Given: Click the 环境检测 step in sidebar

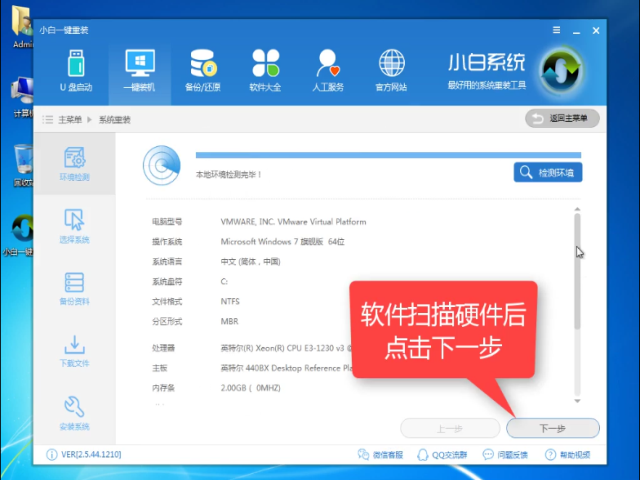Looking at the screenshot, I should pos(74,164).
